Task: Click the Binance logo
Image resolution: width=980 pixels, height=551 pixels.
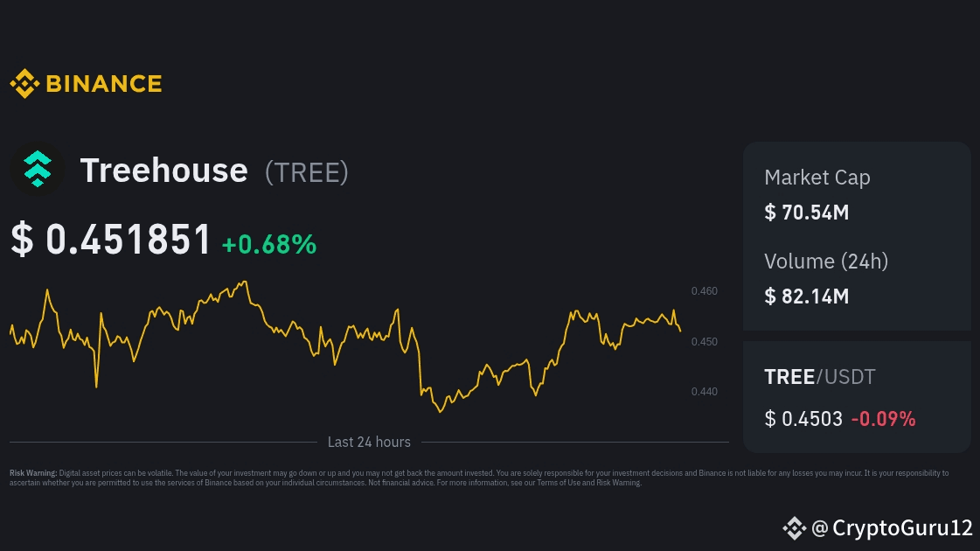Action: [x=86, y=83]
